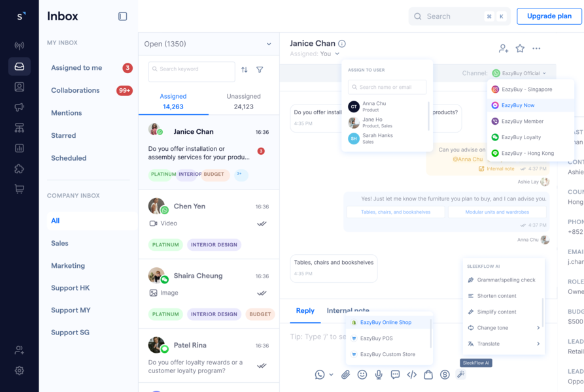Screen dimensions: 584x392
Task: Open the Collaborations inbox
Action: 92,90
